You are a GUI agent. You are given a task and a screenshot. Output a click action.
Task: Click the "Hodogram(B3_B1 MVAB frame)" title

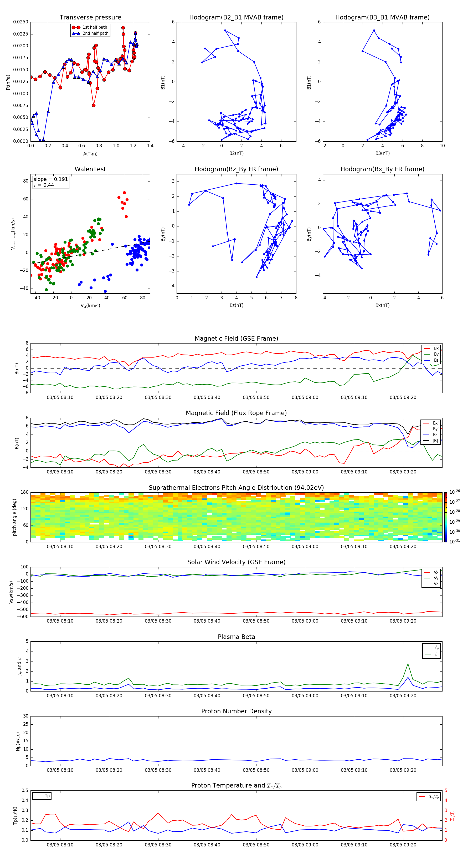pos(382,18)
